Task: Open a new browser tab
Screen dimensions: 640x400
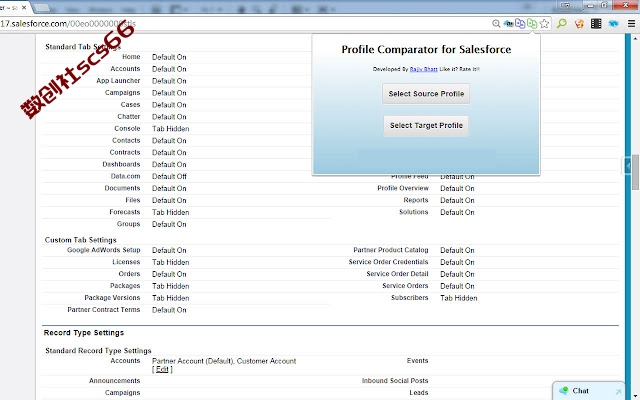Action: pos(42,7)
